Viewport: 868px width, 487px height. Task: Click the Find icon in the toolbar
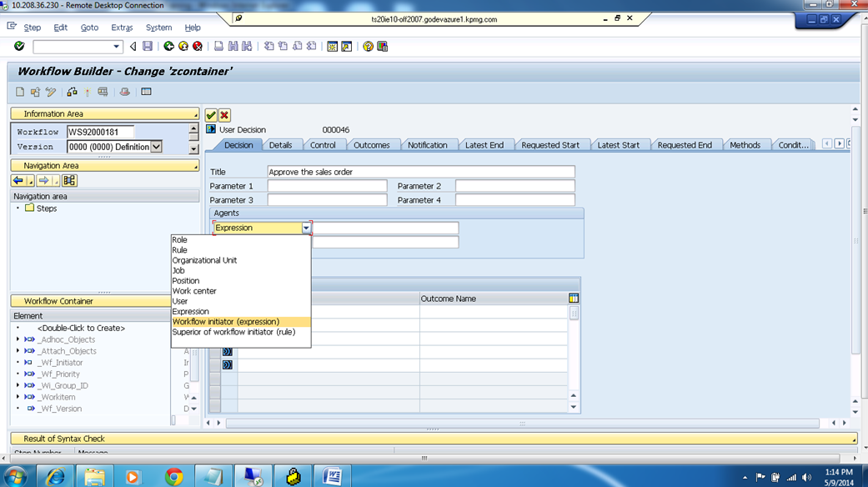point(233,47)
